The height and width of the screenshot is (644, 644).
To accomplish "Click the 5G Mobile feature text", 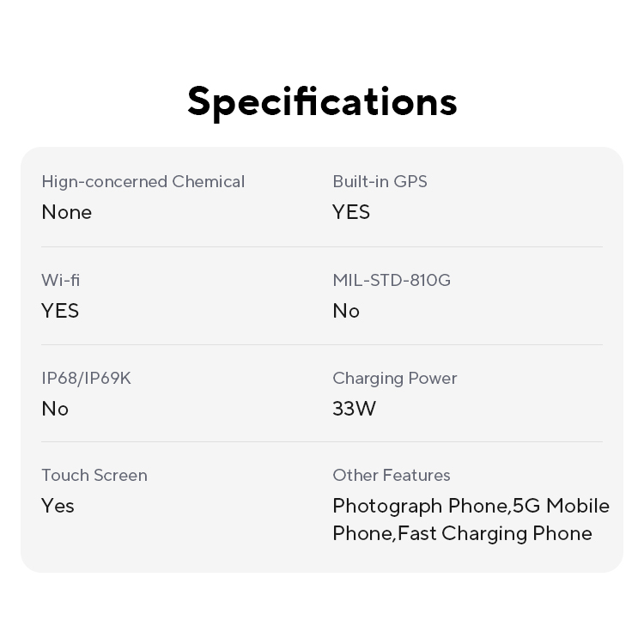I will point(562,506).
